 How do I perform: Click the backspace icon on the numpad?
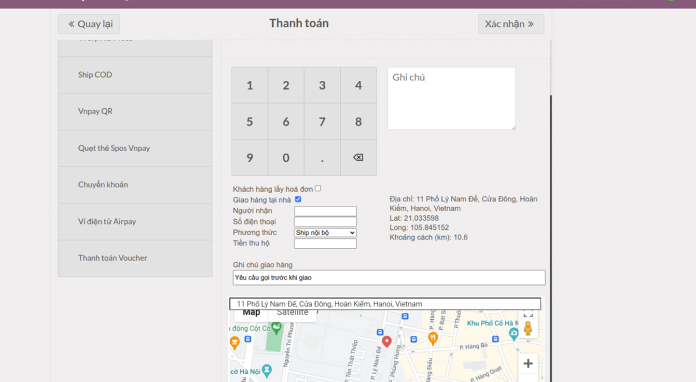coord(358,158)
